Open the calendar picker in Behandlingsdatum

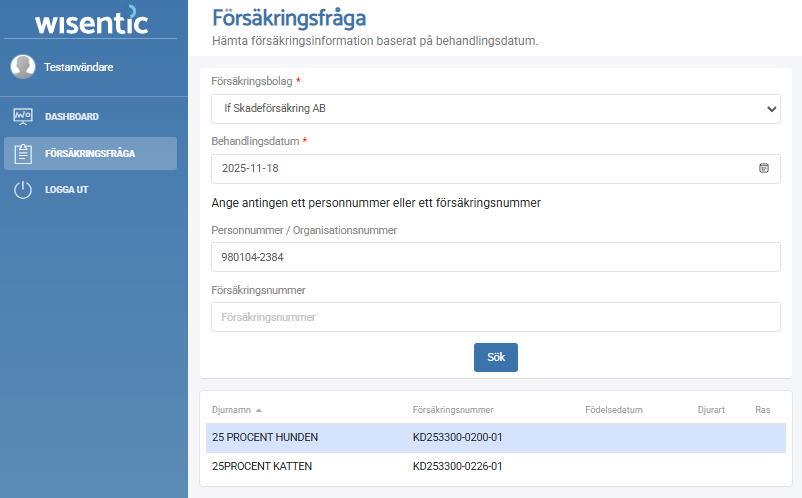[764, 168]
